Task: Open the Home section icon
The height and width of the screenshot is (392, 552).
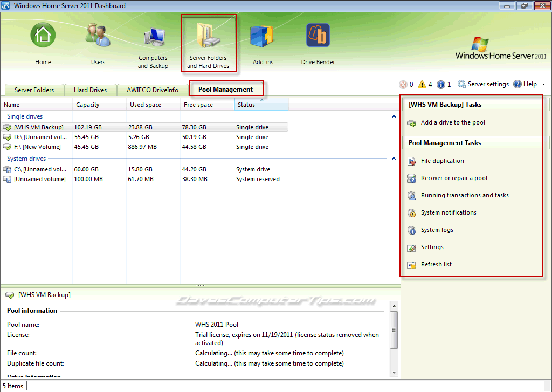Action: coord(43,35)
